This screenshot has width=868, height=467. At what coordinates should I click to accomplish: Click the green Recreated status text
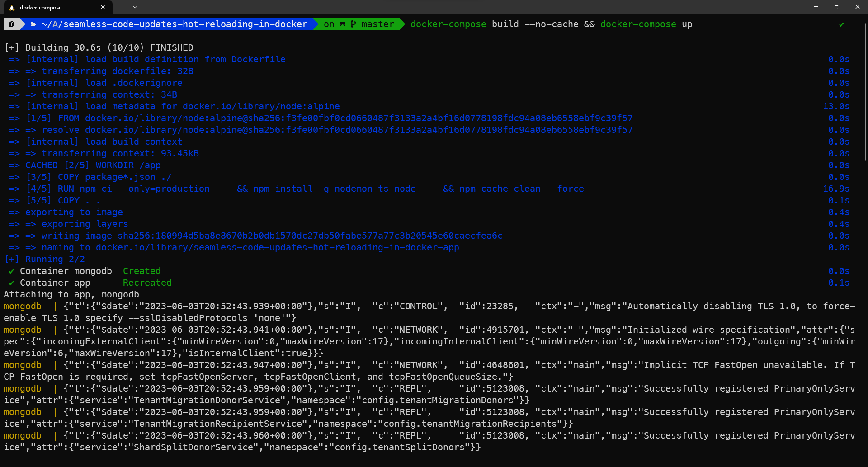pos(147,283)
